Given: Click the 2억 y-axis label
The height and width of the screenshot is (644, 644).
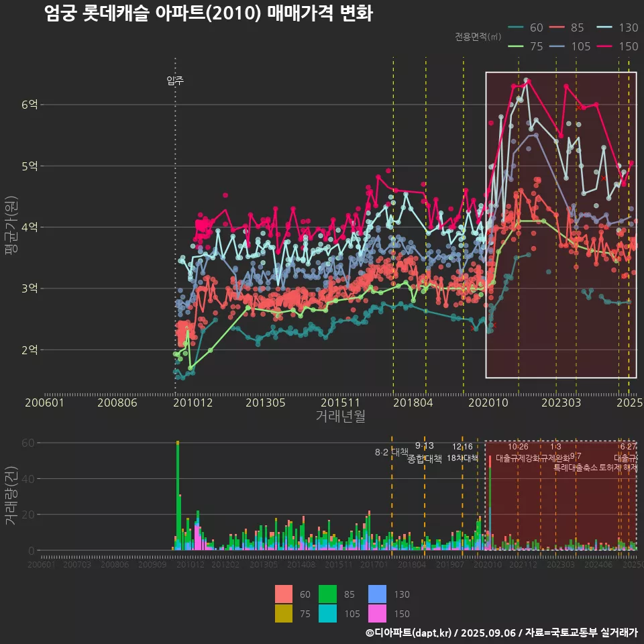Looking at the screenshot, I should (x=30, y=350).
